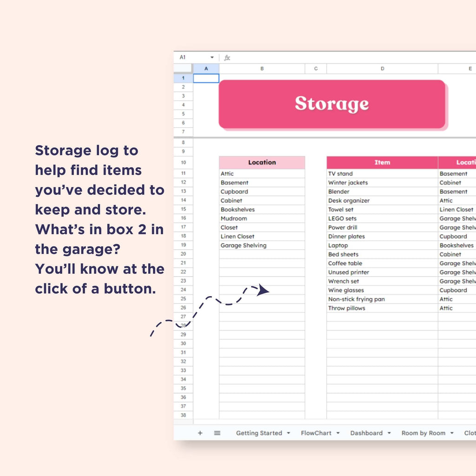Switch to the Getting Started sheet tab
Screen dimensions: 476x476
pyautogui.click(x=259, y=433)
